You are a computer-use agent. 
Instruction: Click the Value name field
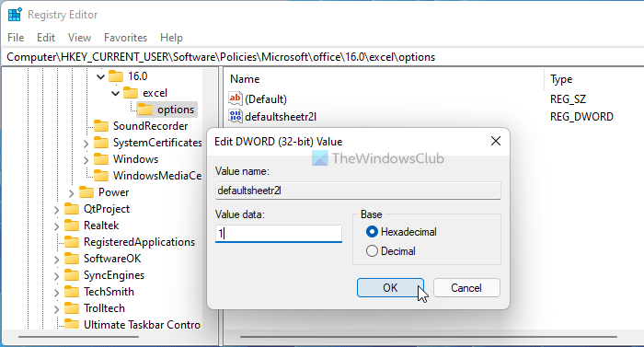coord(358,191)
